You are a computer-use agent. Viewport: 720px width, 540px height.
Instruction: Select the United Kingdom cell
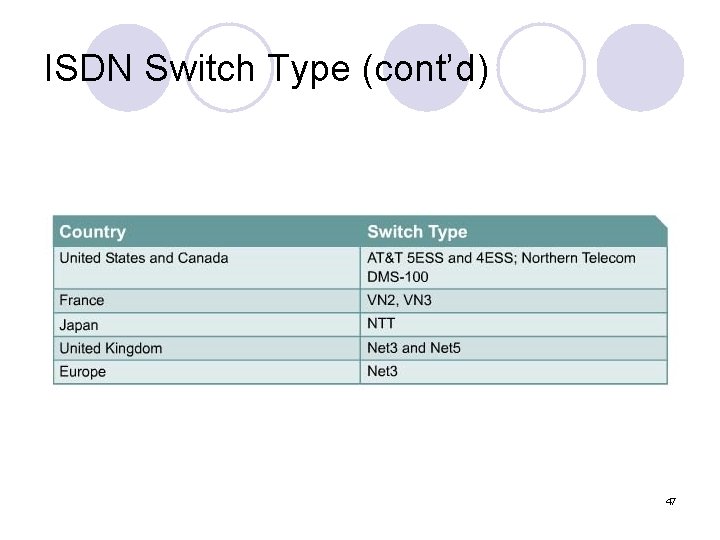[x=111, y=348]
